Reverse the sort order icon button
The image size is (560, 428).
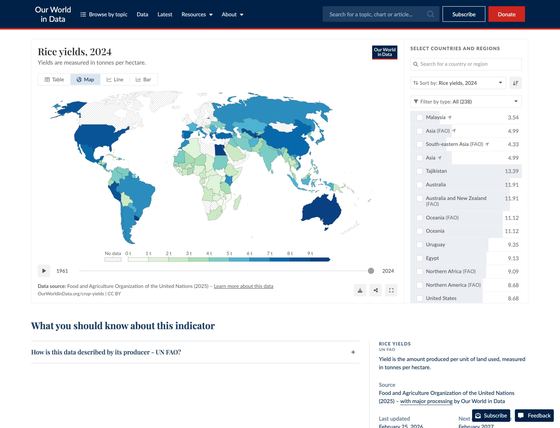(515, 83)
